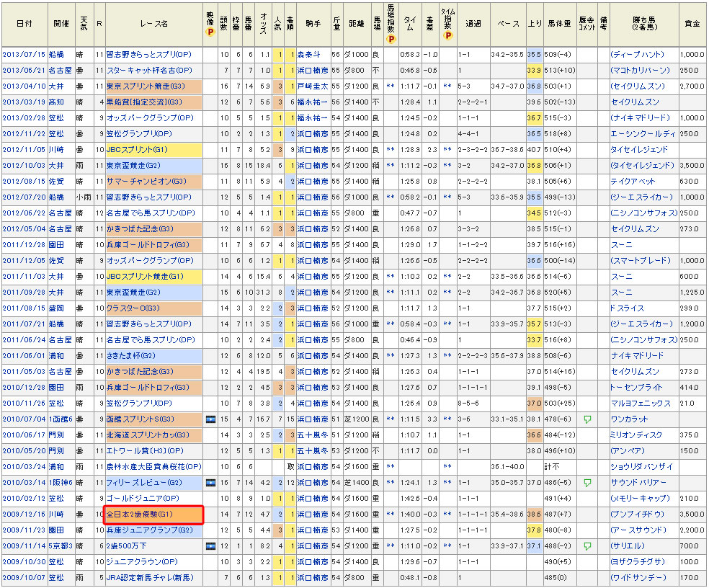Open race 兵庫ジュニアグランプ(G2)
Screen dimensions: 709x588
coord(150,530)
